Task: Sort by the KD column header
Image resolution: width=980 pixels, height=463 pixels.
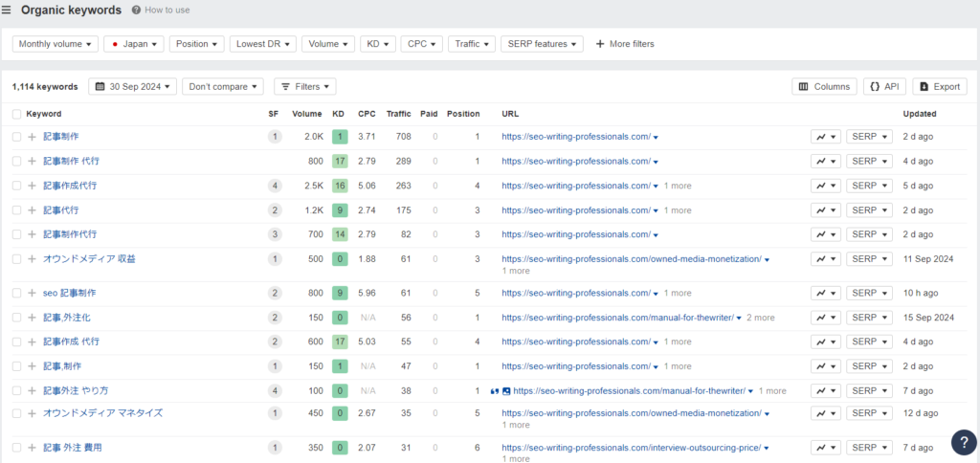Action: [x=338, y=114]
